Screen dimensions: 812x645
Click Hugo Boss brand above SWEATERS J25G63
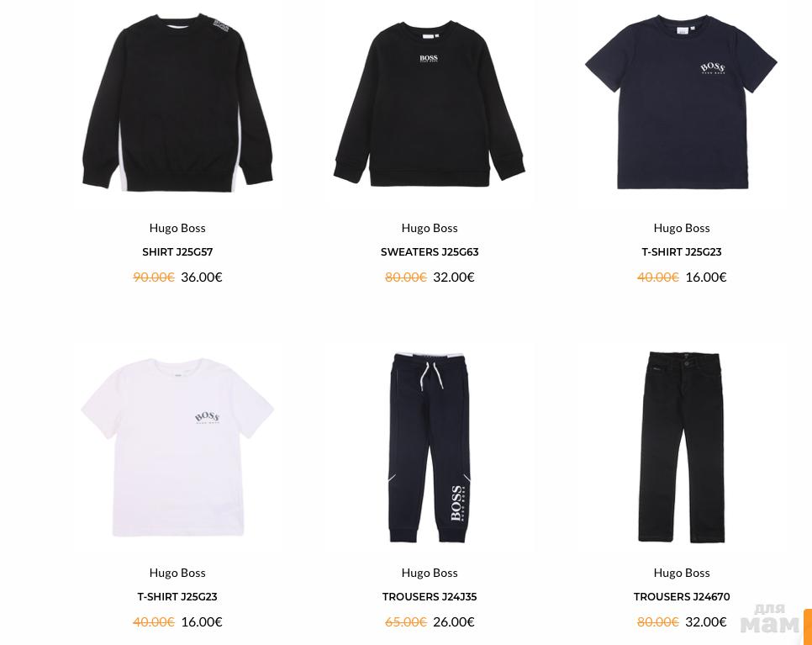(430, 228)
